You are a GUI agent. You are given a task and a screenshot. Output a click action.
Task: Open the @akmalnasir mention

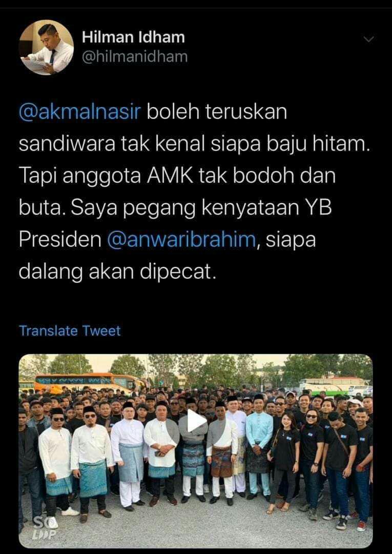pos(80,112)
